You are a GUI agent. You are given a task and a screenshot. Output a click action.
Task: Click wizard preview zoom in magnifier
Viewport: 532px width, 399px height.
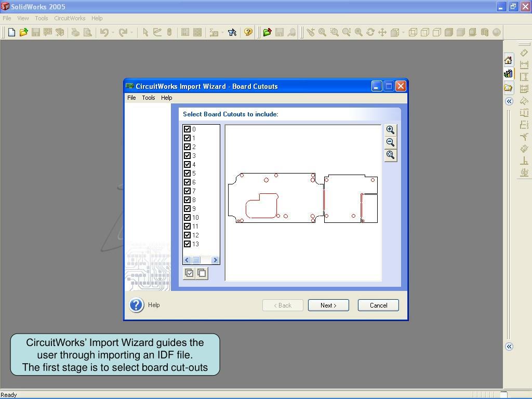pos(391,130)
